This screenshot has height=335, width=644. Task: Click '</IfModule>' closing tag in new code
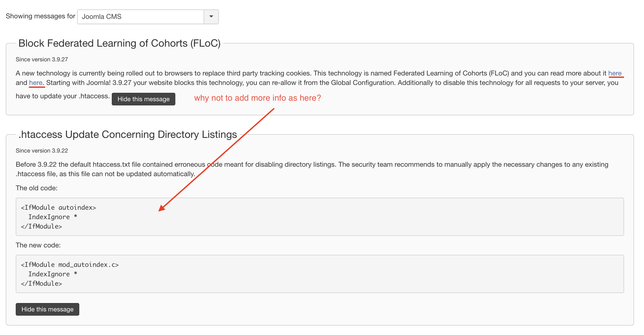pyautogui.click(x=41, y=284)
